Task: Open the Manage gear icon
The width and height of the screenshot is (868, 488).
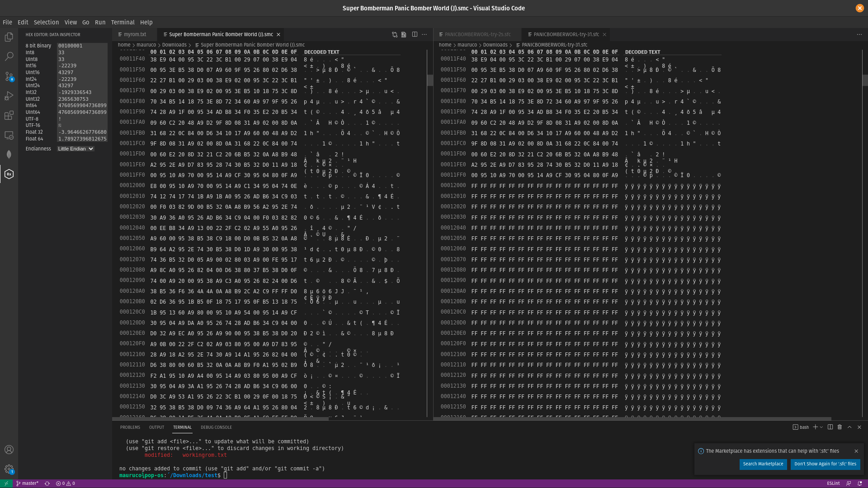Action: pos(9,469)
